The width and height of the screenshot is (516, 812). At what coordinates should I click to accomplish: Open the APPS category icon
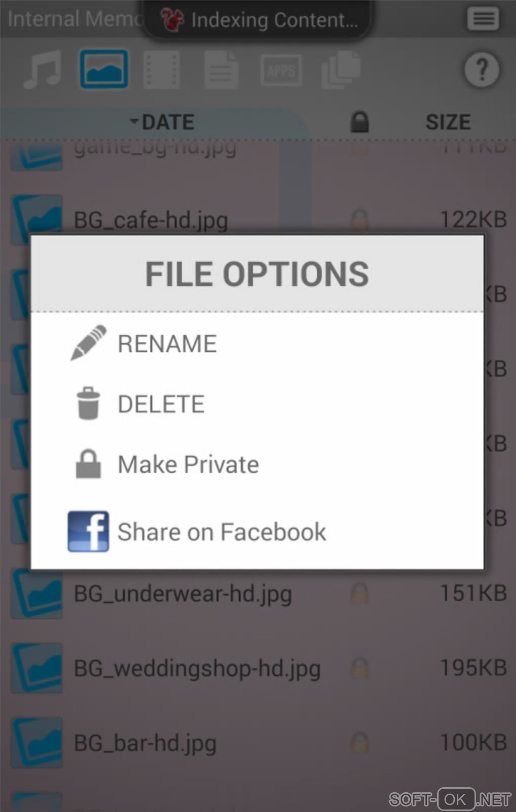point(281,70)
